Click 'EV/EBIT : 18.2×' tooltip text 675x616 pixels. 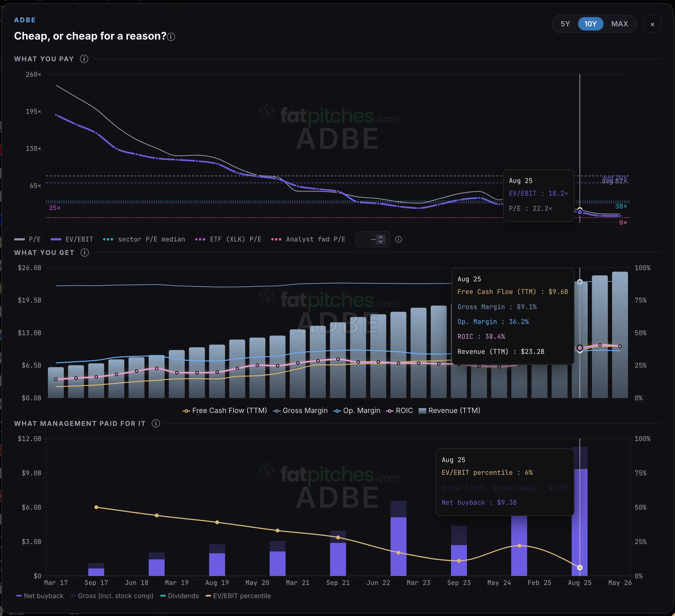(538, 193)
